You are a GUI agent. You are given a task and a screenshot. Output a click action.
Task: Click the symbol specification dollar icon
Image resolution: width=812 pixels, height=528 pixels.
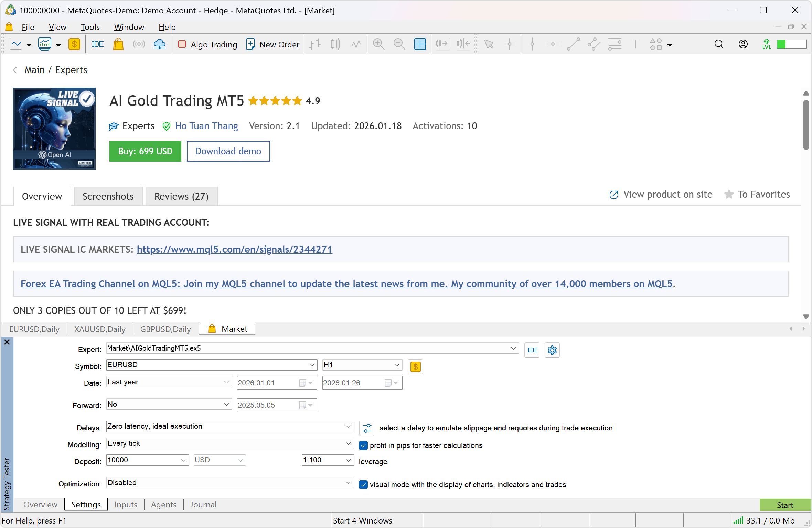[415, 367]
